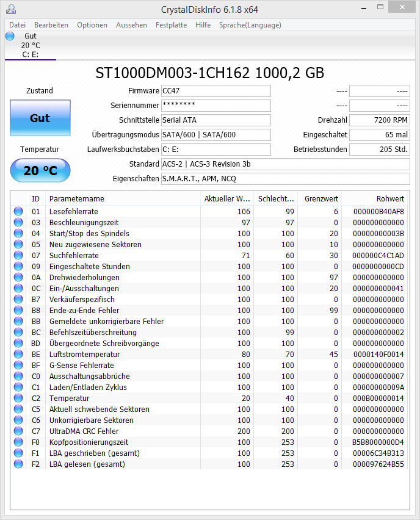Screen dimensions: 420x520
Task: Select the C: E: disk tab
Action: 30,45
